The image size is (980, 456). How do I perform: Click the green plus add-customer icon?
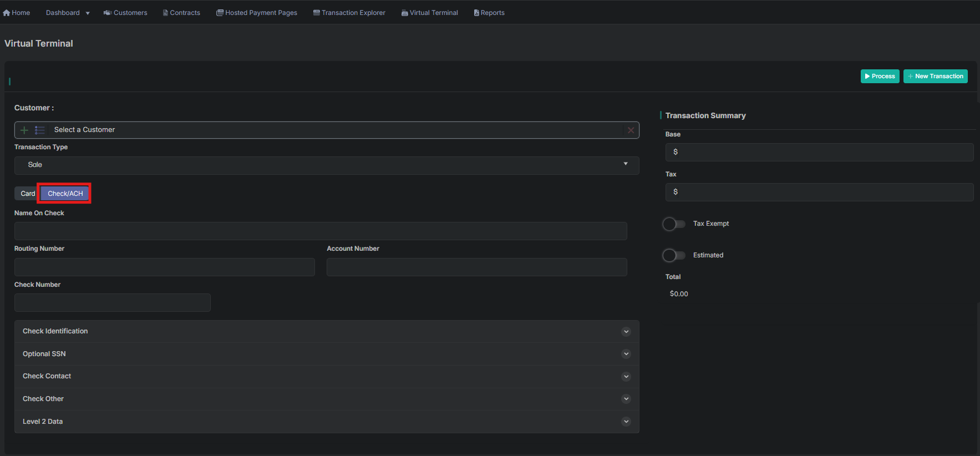tap(24, 130)
